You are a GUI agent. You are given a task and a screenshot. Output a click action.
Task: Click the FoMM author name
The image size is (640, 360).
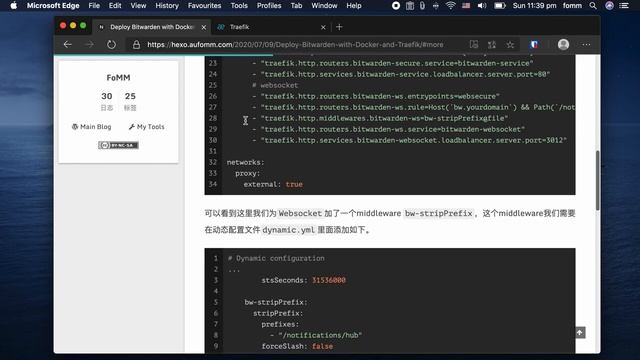point(118,78)
